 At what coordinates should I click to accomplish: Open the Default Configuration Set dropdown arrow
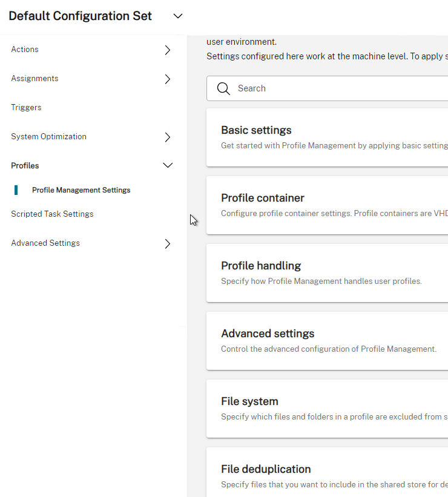point(178,16)
